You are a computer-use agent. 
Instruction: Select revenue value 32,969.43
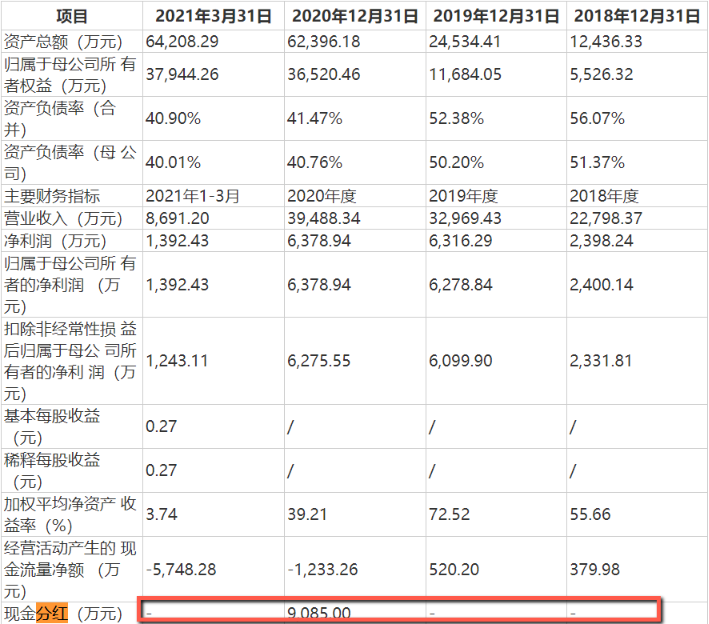pos(465,218)
